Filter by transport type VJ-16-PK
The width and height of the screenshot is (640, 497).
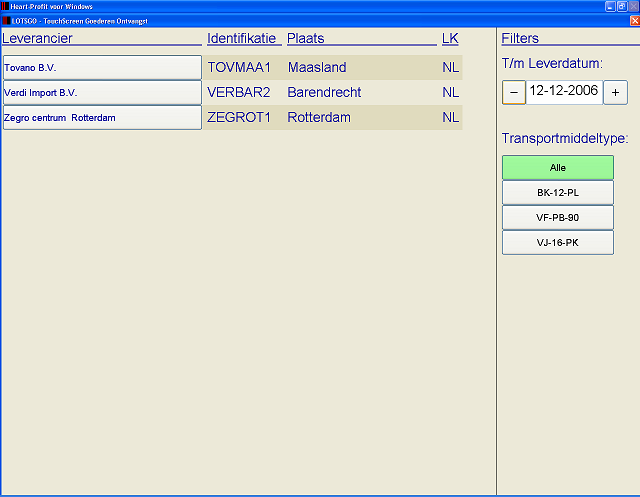click(x=558, y=243)
